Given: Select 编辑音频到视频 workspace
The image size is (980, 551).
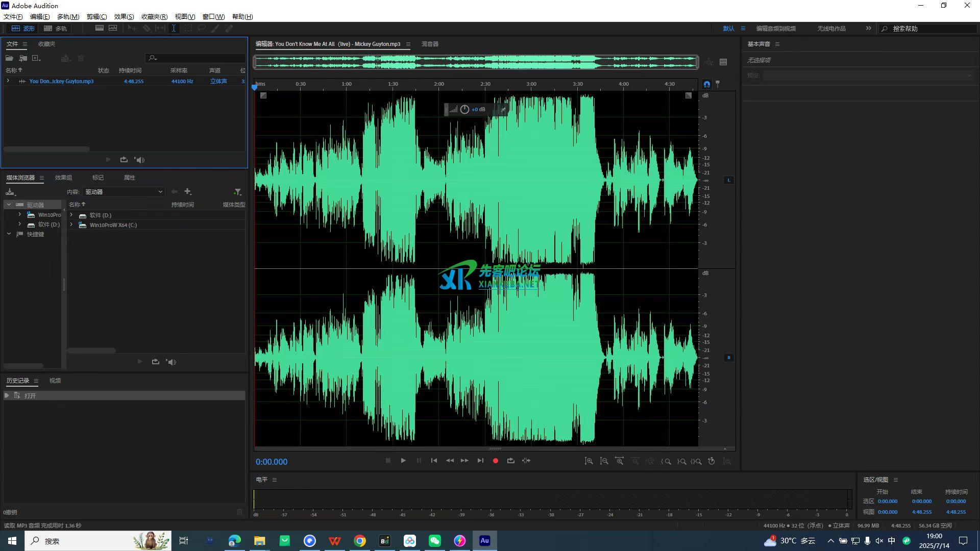Looking at the screenshot, I should (x=775, y=29).
